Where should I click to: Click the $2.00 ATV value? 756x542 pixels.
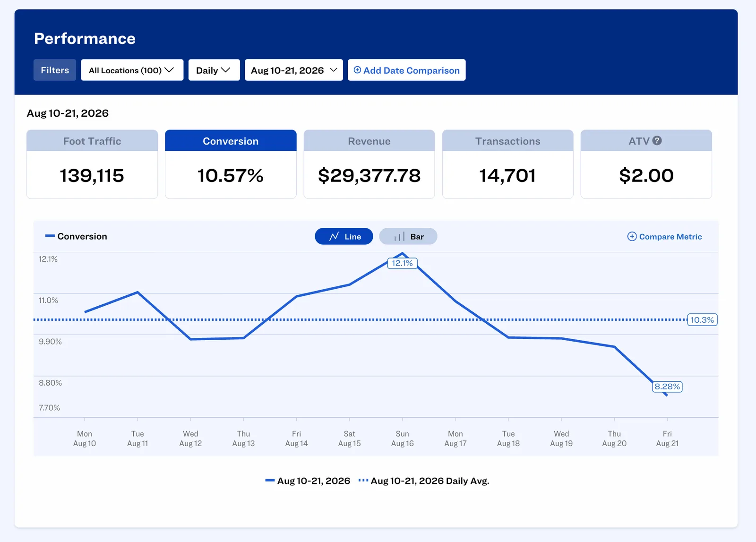[646, 176]
